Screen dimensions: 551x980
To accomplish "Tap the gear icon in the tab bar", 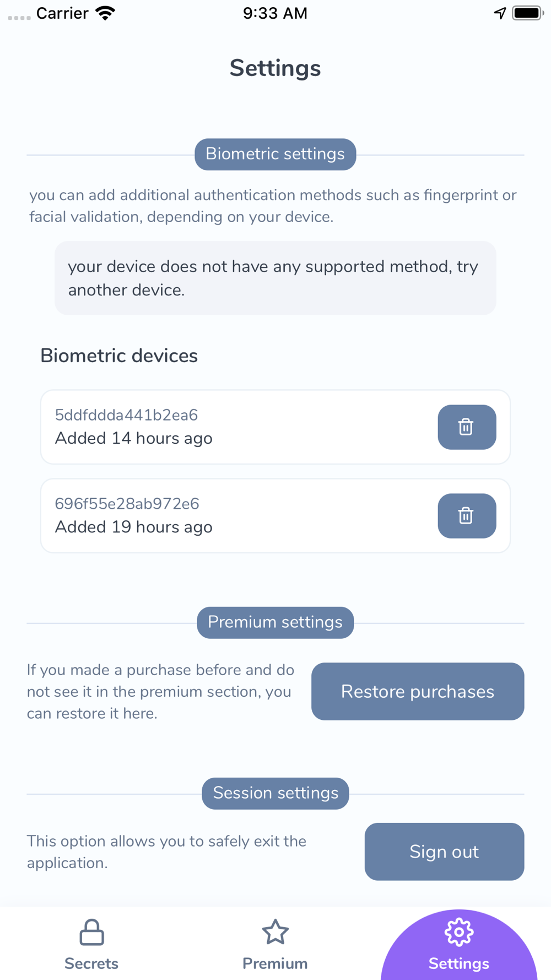I will click(459, 932).
